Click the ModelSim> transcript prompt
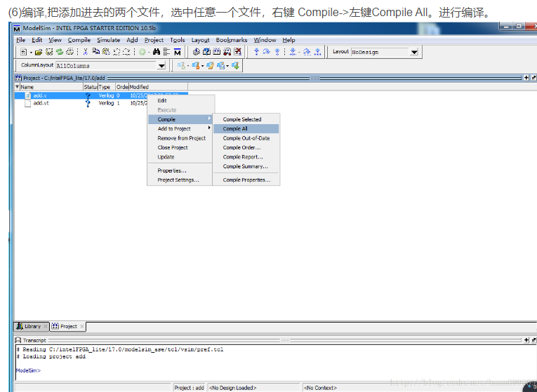The height and width of the screenshot is (392, 537). click(28, 370)
